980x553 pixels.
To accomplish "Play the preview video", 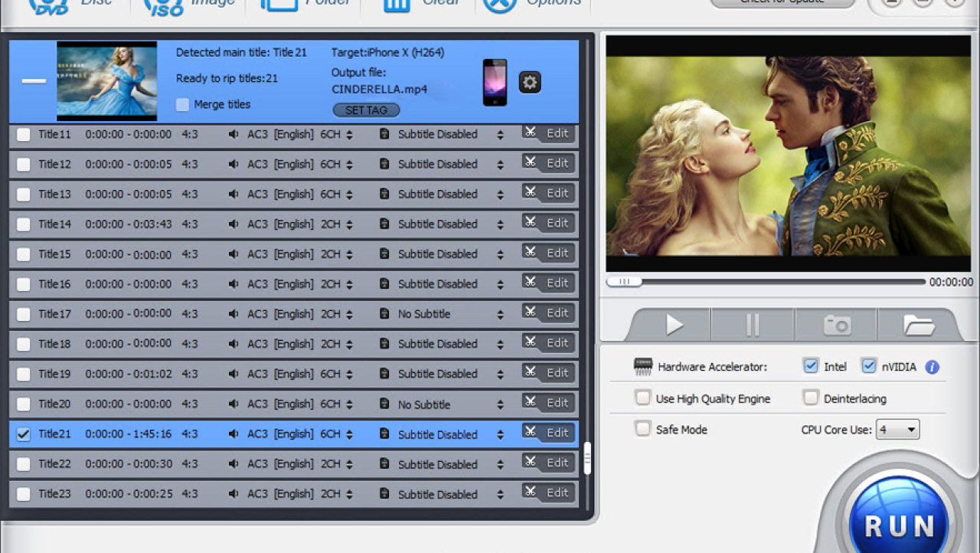I will tap(675, 326).
